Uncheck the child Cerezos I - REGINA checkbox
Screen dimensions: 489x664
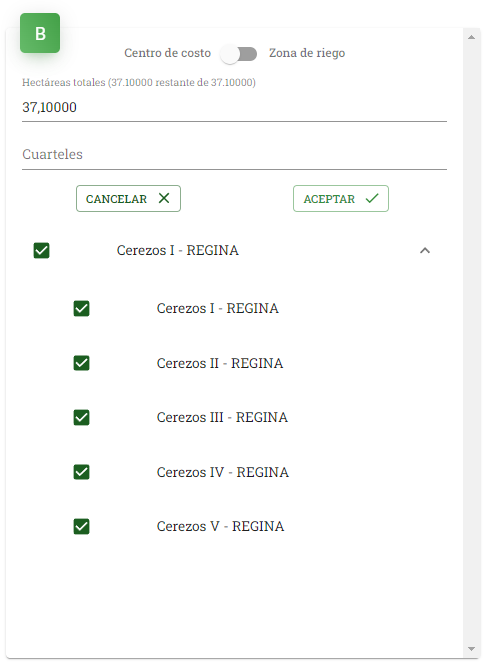(81, 308)
